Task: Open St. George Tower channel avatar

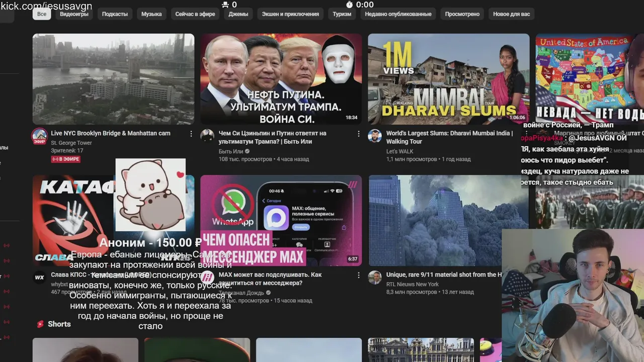Action: pyautogui.click(x=39, y=136)
